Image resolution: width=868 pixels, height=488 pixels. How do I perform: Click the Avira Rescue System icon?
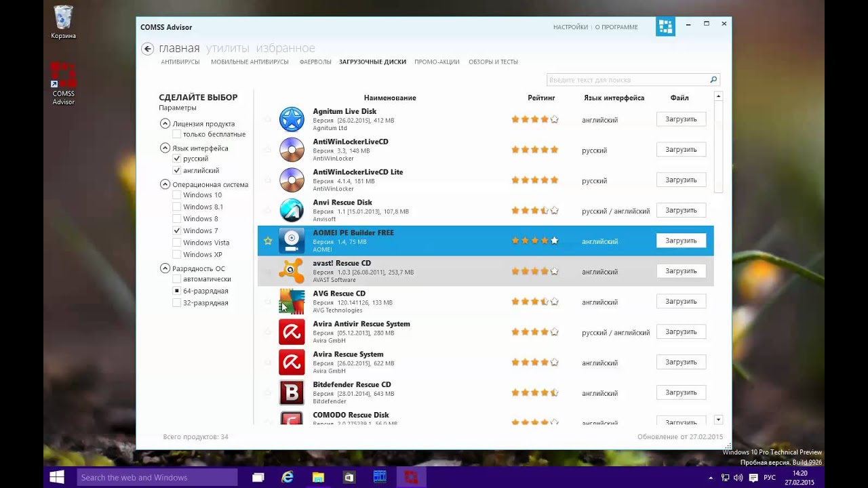coord(292,363)
